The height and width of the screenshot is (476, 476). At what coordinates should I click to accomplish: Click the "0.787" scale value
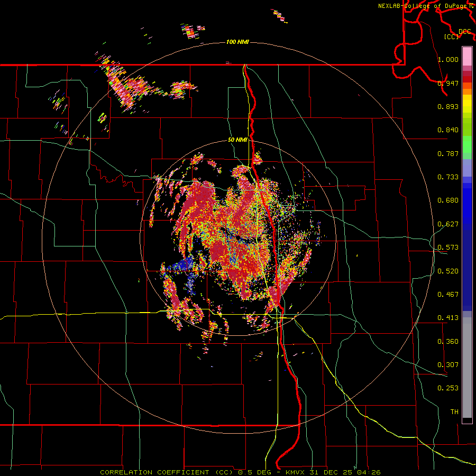click(x=448, y=153)
